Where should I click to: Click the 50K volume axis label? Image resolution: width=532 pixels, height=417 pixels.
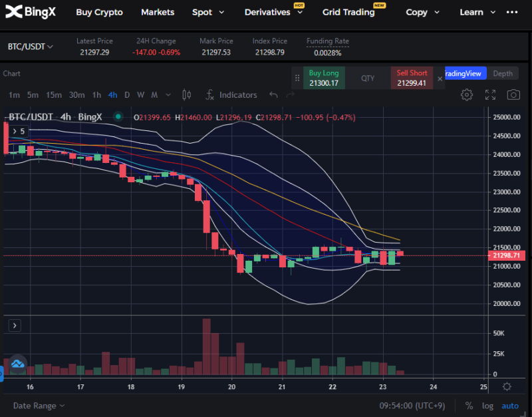click(499, 333)
